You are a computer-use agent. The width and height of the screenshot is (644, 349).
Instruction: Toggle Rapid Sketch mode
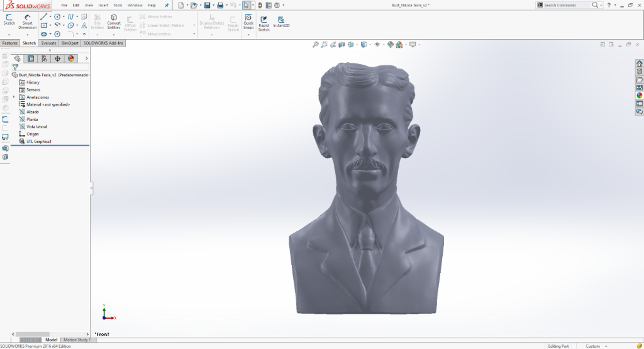264,23
